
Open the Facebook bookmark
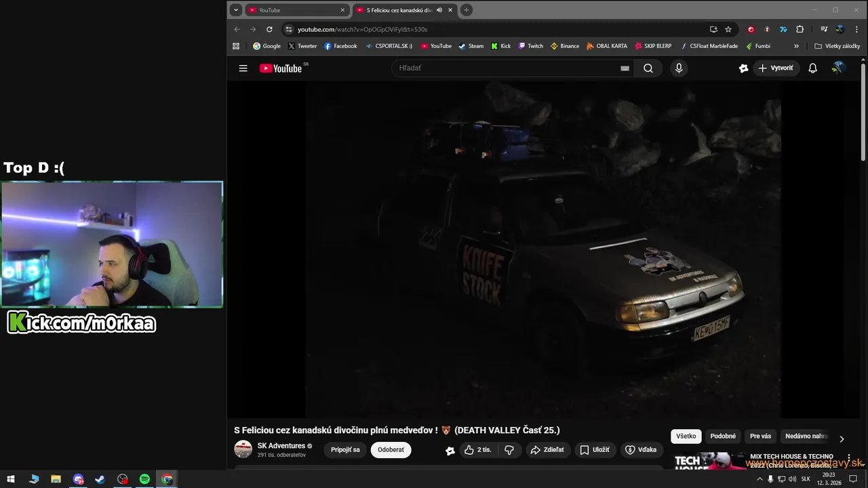coord(340,46)
